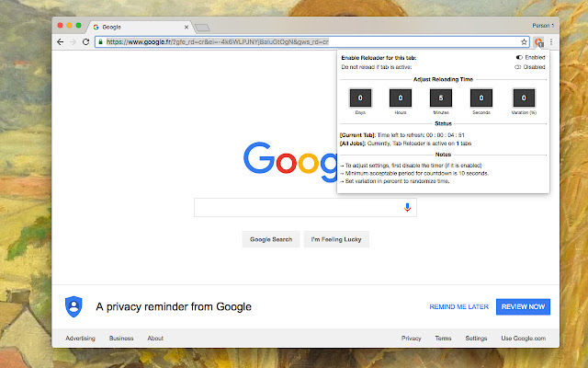Click the microphone voice search icon
This screenshot has height=368, width=588.
click(x=407, y=207)
